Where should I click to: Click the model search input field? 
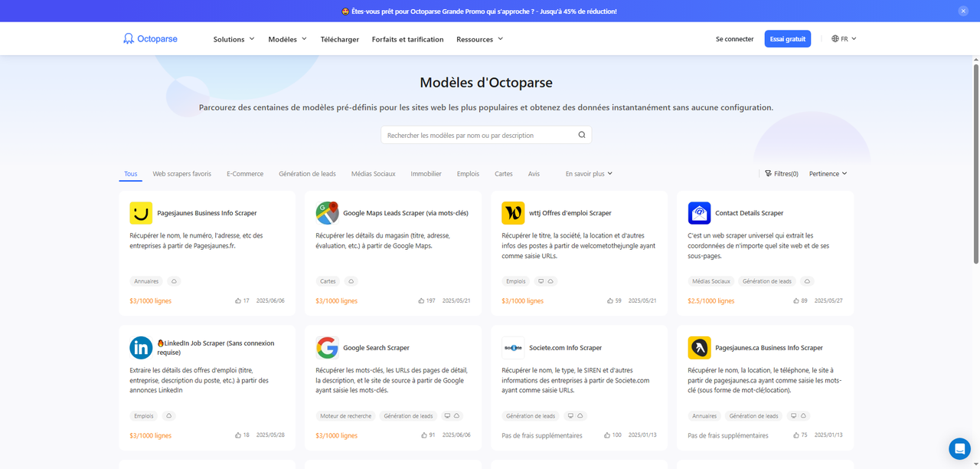pyautogui.click(x=486, y=135)
